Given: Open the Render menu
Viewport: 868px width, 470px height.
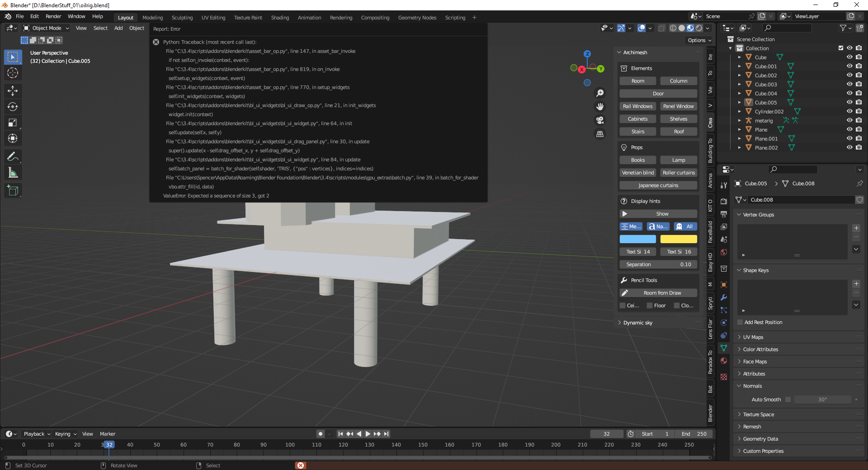Looking at the screenshot, I should [53, 16].
